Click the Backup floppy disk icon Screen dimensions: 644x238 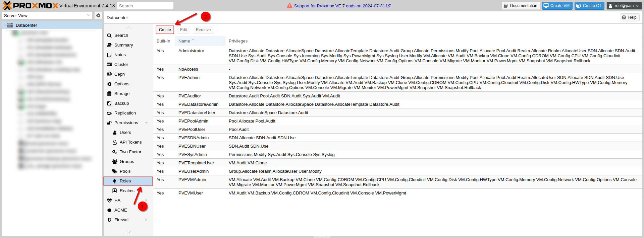click(109, 103)
